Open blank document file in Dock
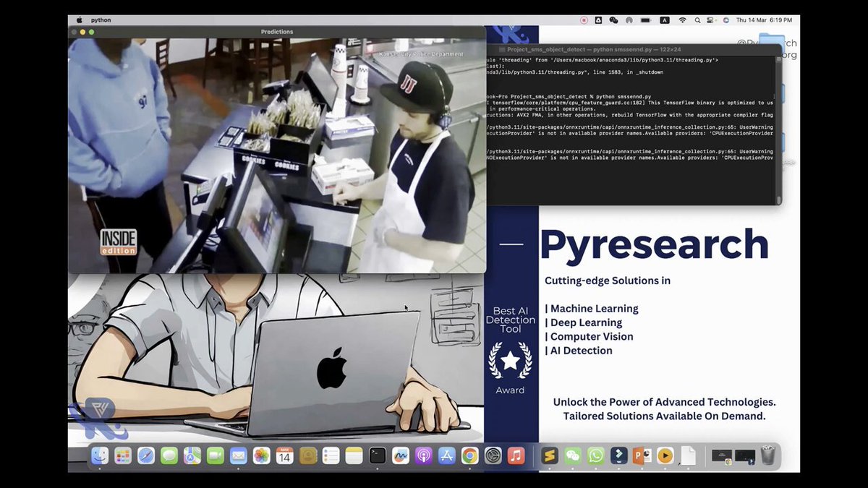Screen dimensions: 868x488 [688, 455]
